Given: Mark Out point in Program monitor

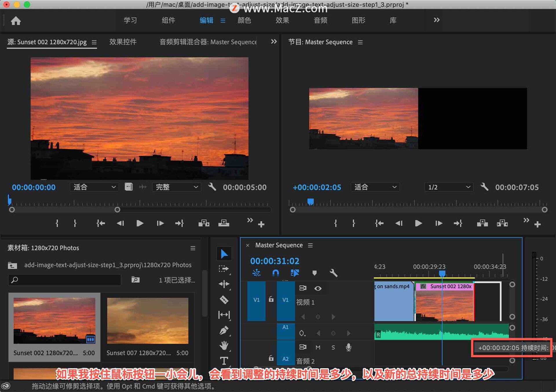Looking at the screenshot, I should [354, 223].
